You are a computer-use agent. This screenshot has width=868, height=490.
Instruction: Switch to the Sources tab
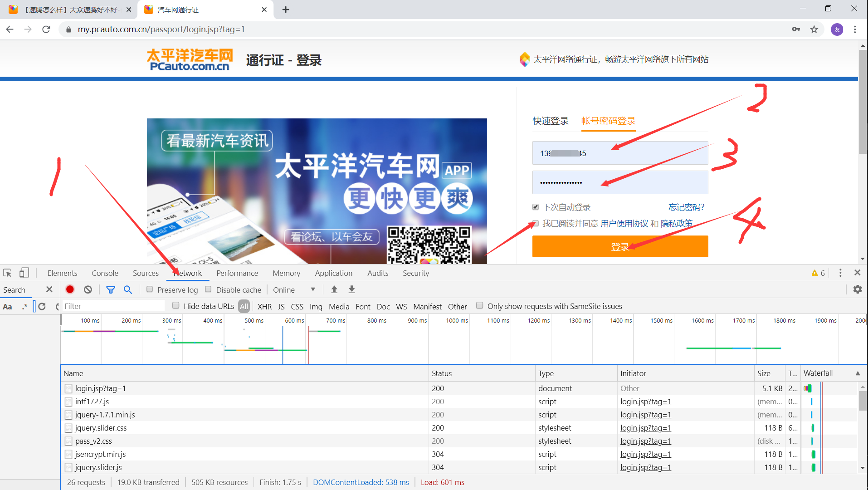point(146,273)
